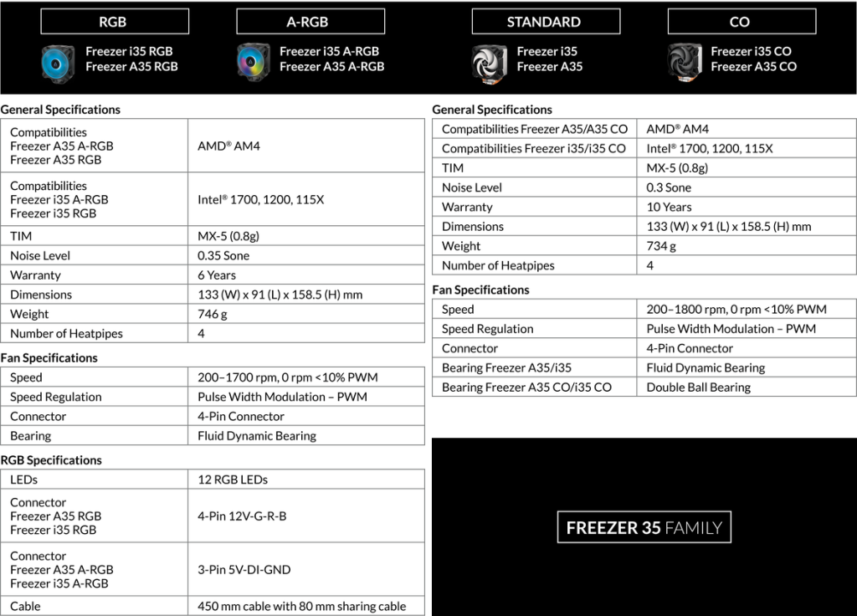This screenshot has width=857, height=616.
Task: Click left table 'Number of Heatpipes' label
Action: click(66, 333)
